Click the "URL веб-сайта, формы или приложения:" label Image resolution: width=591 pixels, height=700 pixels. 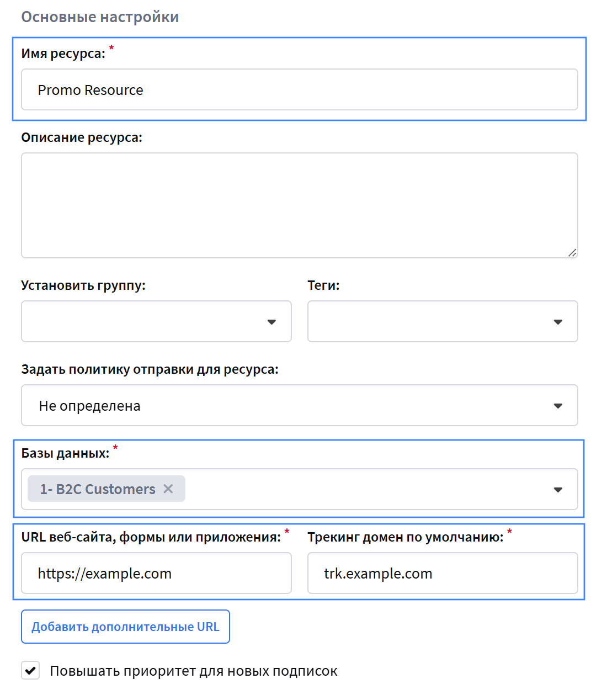pyautogui.click(x=151, y=537)
